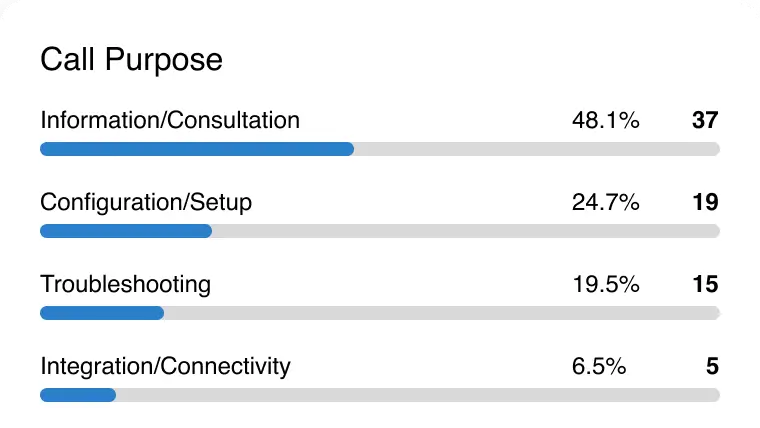Click the blue Troubleshooting bar fill
The height and width of the screenshot is (428, 760).
pyautogui.click(x=102, y=313)
